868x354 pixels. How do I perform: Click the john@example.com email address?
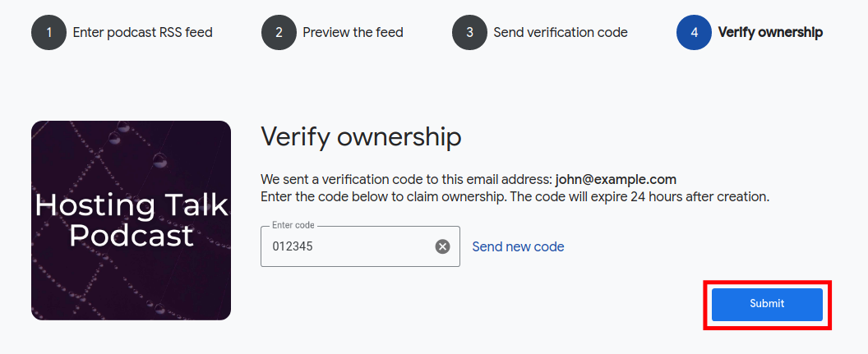[616, 179]
